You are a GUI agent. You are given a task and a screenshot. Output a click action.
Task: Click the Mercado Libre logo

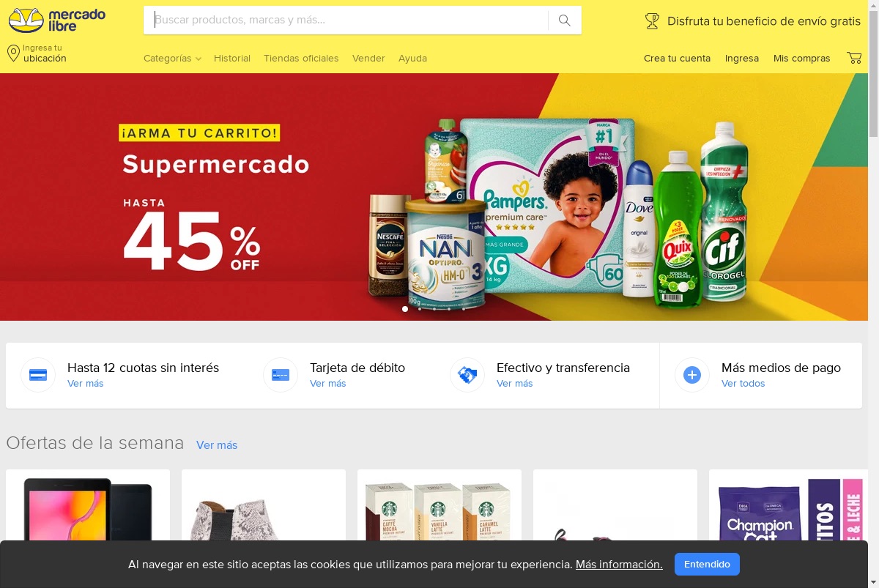[x=56, y=21]
